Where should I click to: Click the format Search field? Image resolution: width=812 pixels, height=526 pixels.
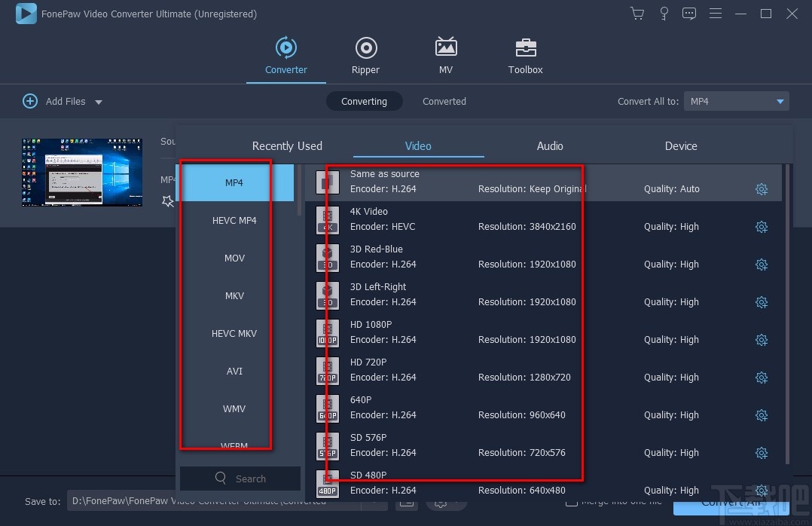coord(240,479)
